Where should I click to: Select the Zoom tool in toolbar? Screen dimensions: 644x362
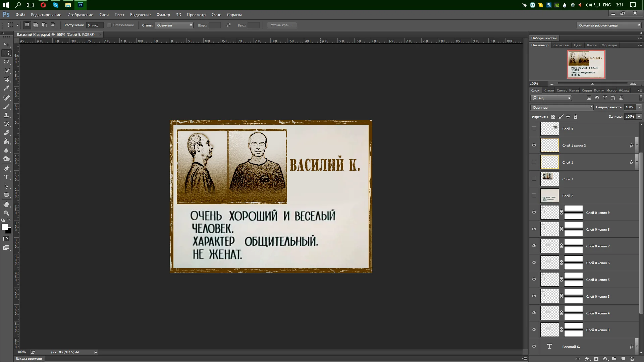point(6,213)
